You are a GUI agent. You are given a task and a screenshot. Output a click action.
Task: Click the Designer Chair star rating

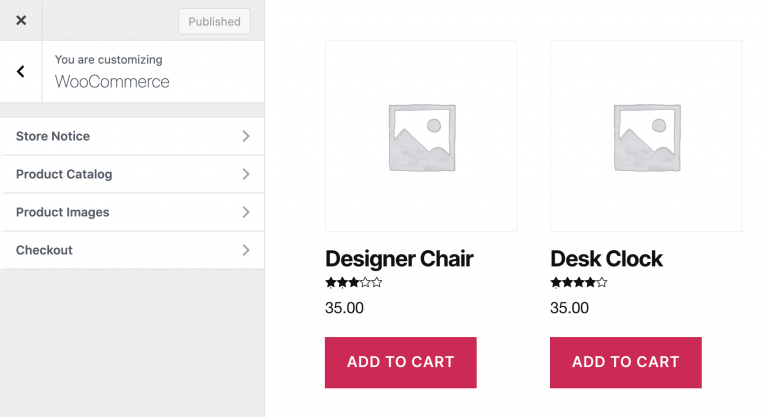coord(353,283)
